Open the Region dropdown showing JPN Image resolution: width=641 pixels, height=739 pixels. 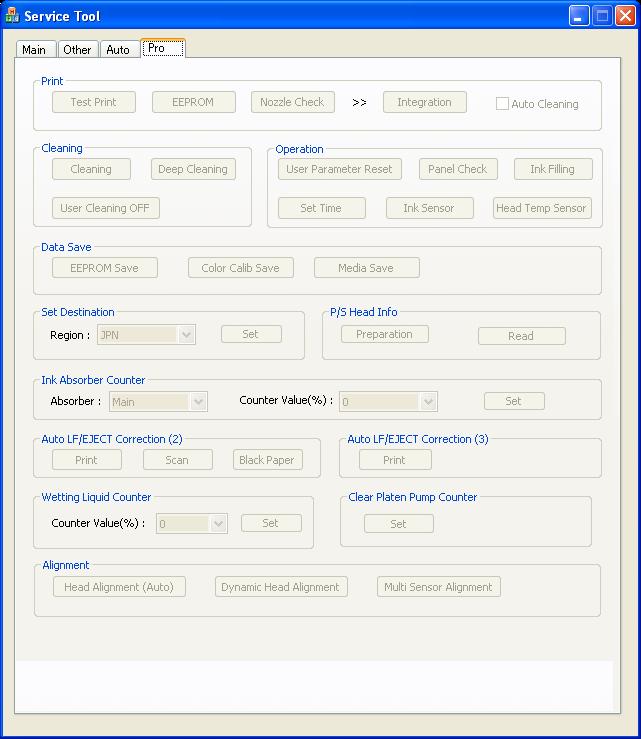pos(186,335)
